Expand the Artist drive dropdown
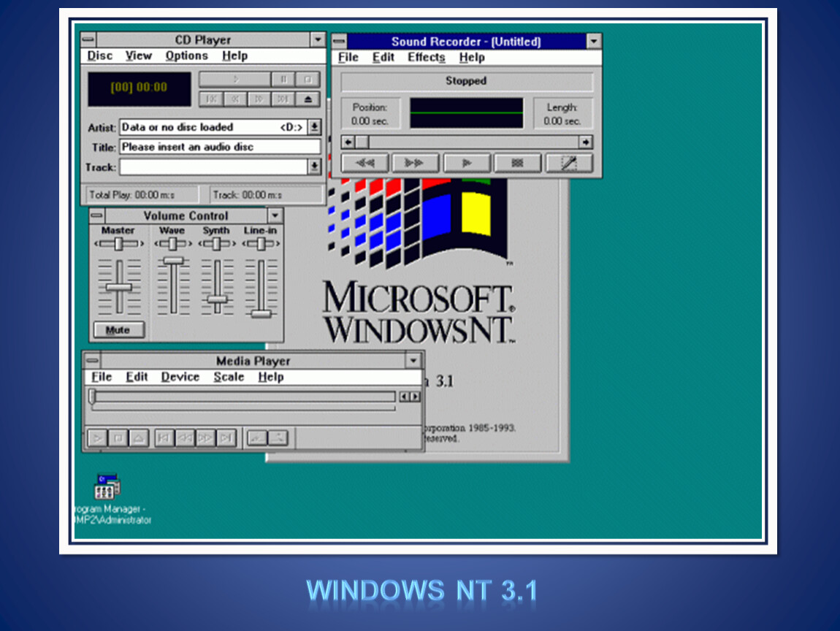840x631 pixels. tap(315, 127)
